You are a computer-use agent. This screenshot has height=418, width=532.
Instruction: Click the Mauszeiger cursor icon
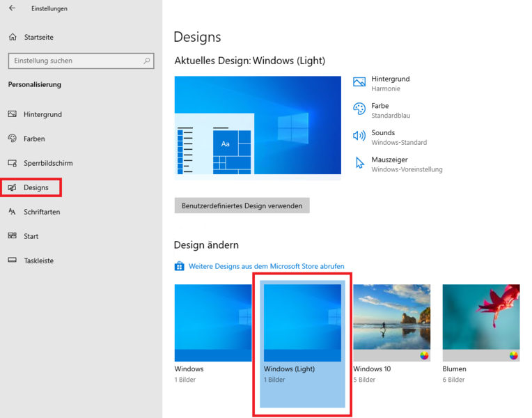[x=359, y=163]
